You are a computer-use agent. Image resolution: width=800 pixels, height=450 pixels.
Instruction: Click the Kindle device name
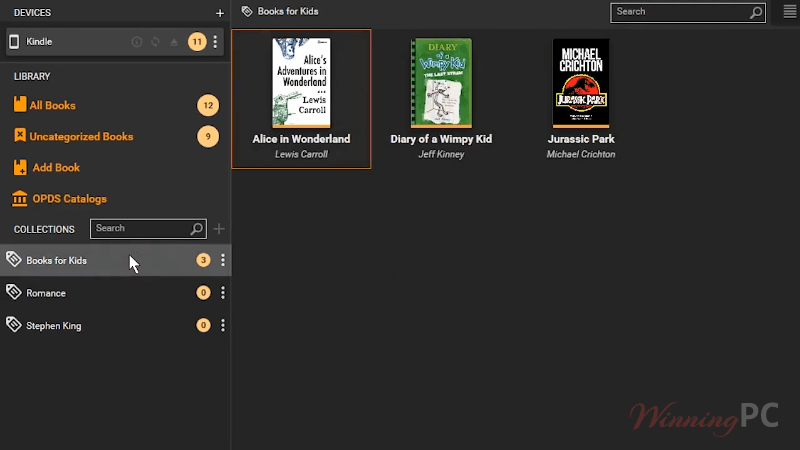click(39, 42)
